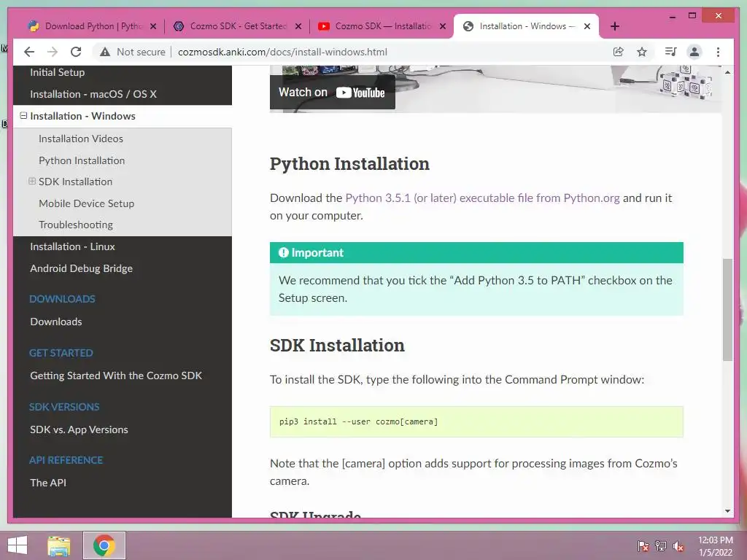Open the volume tray icon
This screenshot has width=747, height=560.
pos(678,546)
